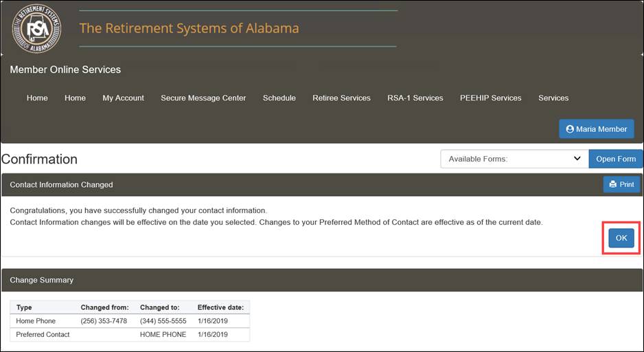Open the Available Forms dropdown
This screenshot has height=352, width=644.
pos(514,159)
